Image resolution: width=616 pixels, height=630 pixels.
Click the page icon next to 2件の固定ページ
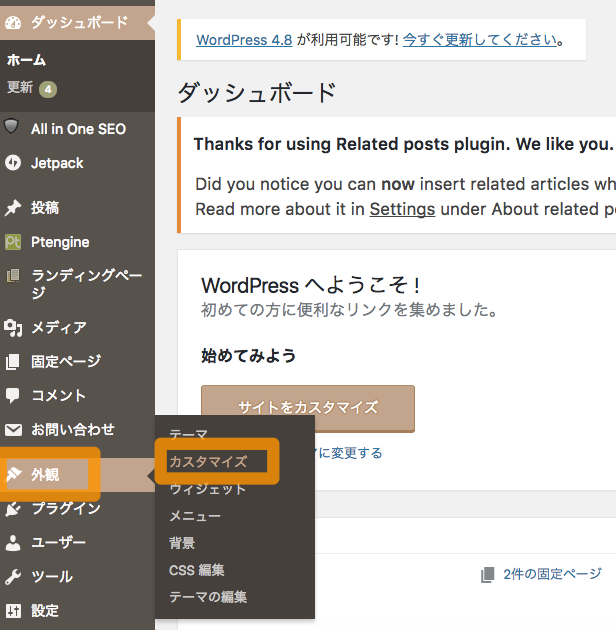coord(487,575)
